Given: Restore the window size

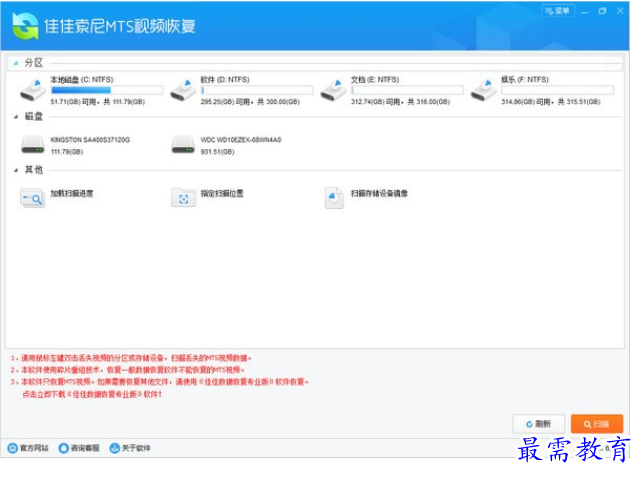Looking at the screenshot, I should tap(602, 11).
